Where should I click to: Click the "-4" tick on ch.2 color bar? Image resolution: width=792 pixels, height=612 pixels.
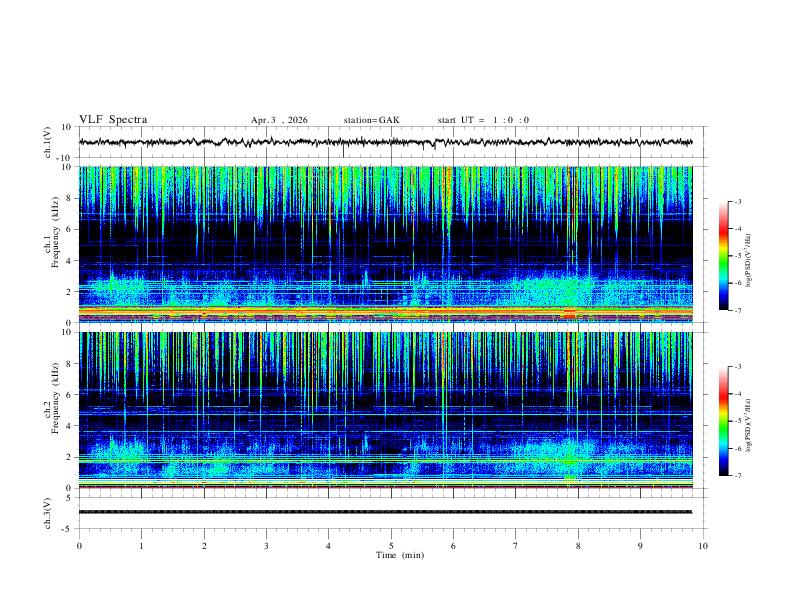[x=738, y=394]
